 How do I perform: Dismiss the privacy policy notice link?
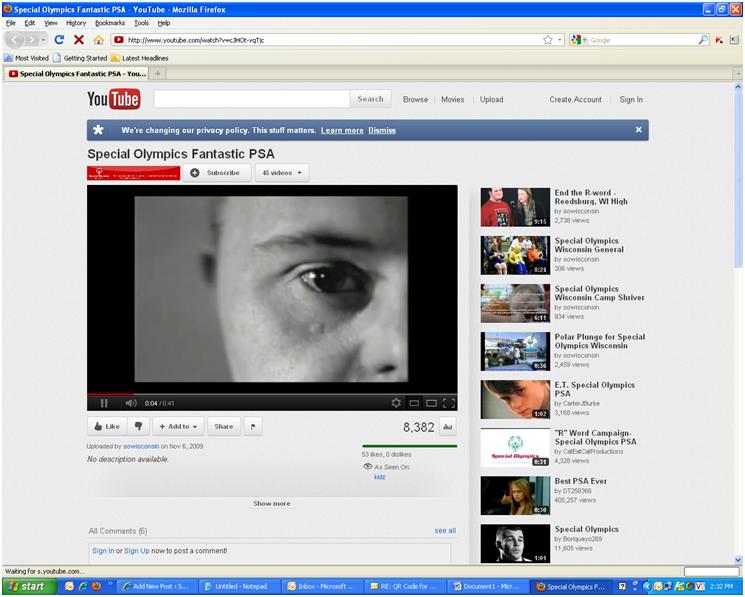382,130
